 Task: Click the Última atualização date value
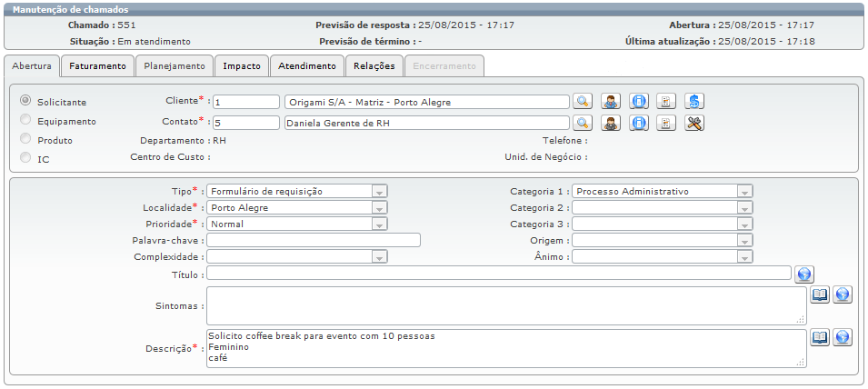click(x=766, y=42)
